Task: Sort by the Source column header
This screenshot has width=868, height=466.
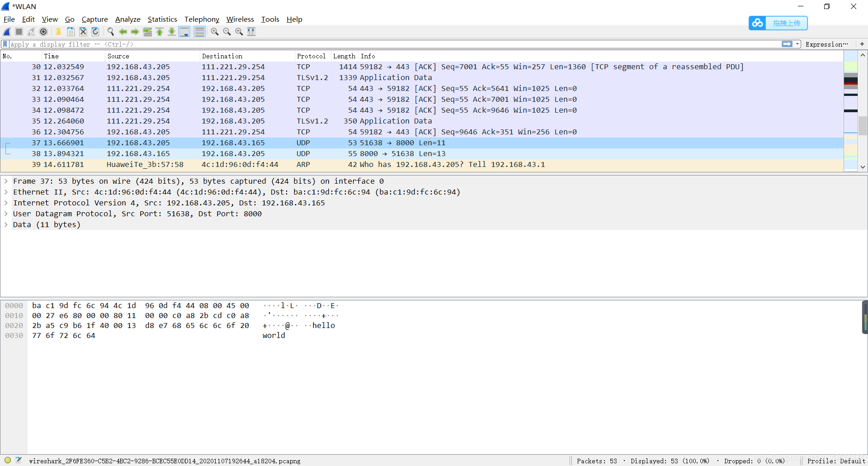Action: coord(152,56)
